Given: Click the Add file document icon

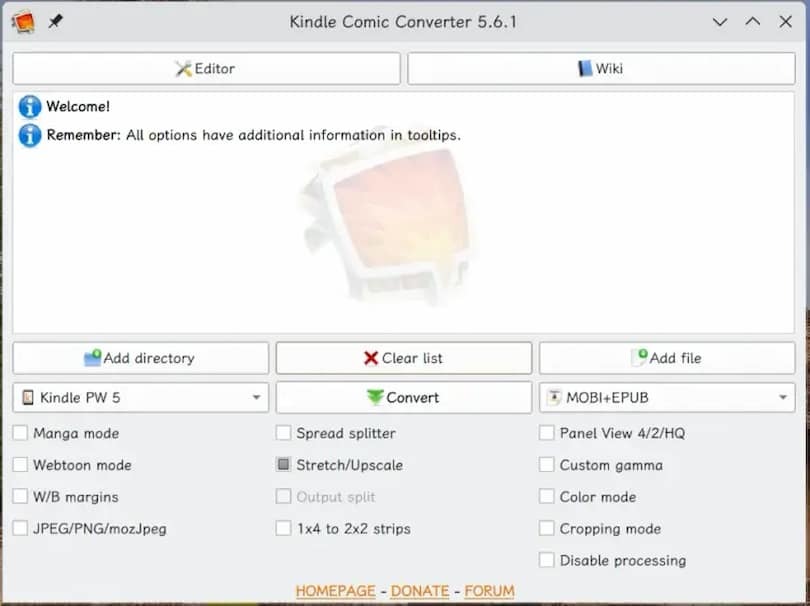Looking at the screenshot, I should (639, 358).
